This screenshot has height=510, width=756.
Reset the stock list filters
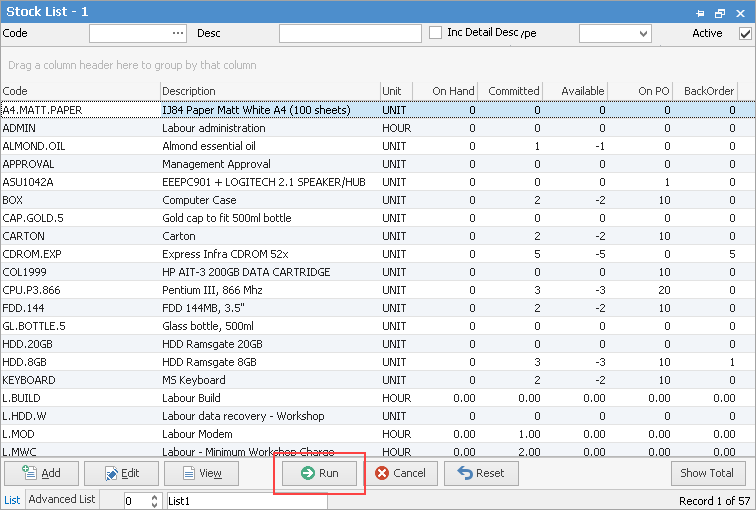coord(481,473)
